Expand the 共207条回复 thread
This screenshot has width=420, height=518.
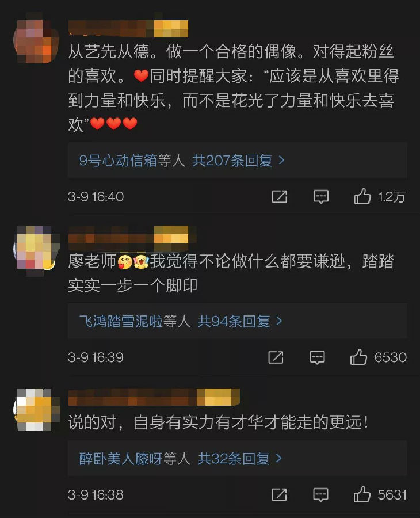coord(238,161)
